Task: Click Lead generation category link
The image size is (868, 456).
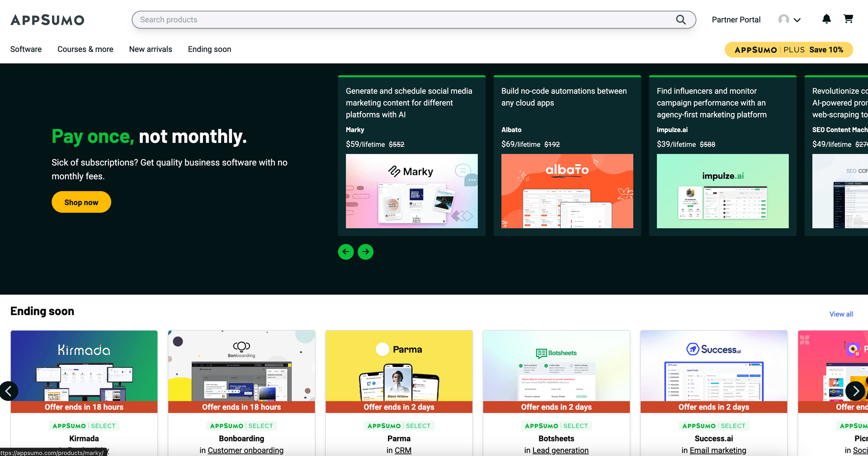Action: tap(561, 450)
